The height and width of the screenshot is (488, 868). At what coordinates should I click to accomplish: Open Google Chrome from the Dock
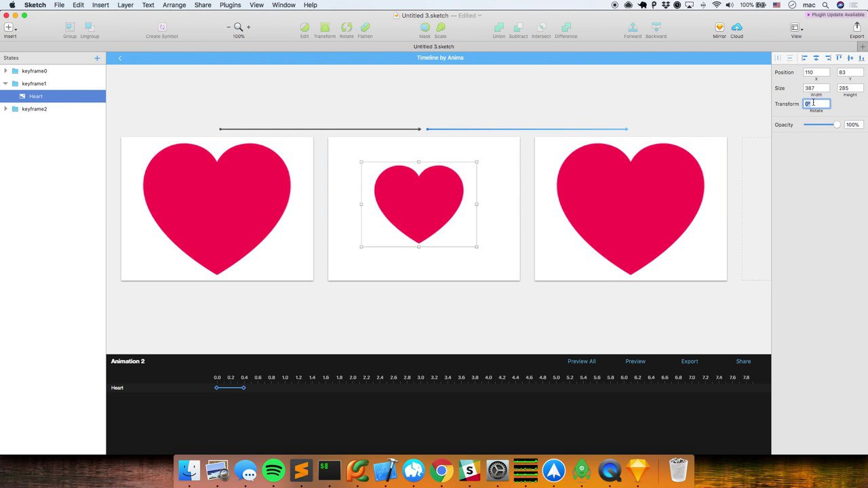pos(441,470)
